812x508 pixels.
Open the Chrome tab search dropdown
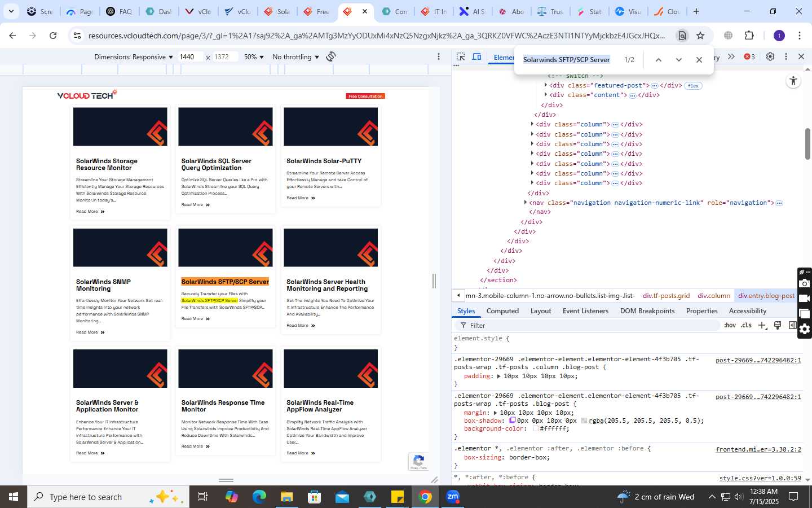[x=11, y=11]
